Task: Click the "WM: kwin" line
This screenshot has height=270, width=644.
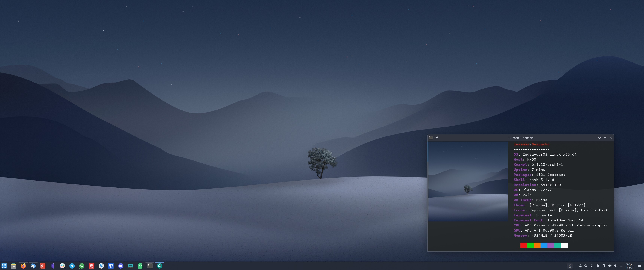Action: tap(523, 195)
